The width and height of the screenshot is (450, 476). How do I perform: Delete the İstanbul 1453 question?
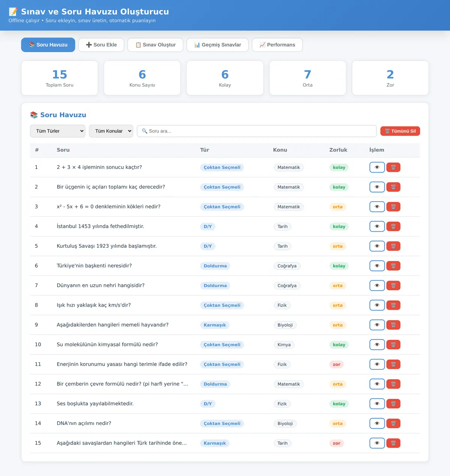(393, 226)
